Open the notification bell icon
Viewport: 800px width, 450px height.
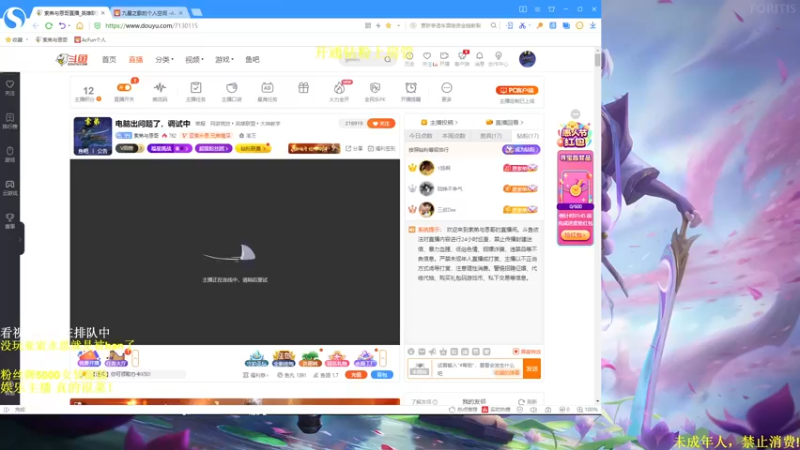click(x=480, y=56)
